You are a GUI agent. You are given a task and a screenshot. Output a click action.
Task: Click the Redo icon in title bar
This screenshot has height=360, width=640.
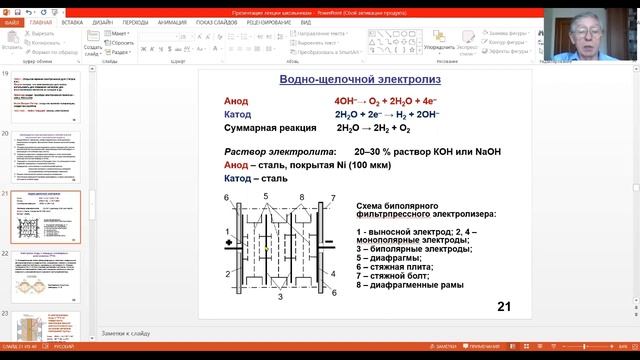tap(43, 13)
